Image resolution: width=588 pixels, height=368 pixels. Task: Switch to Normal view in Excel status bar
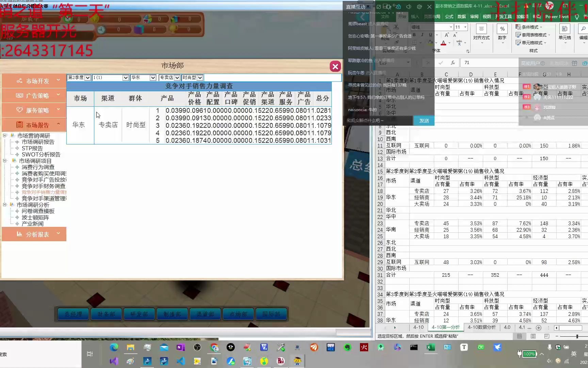click(519, 336)
